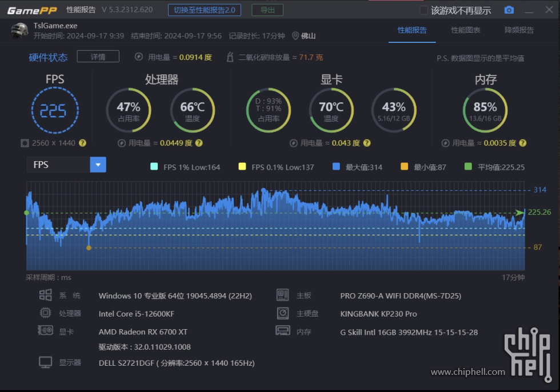560x392 pixels.
Task: Click the Windows system icon
Action: (x=45, y=295)
